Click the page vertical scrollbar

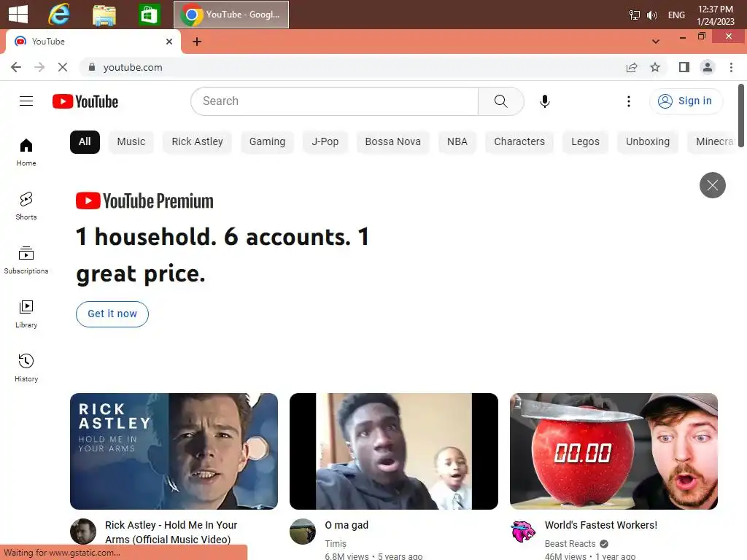tap(741, 116)
